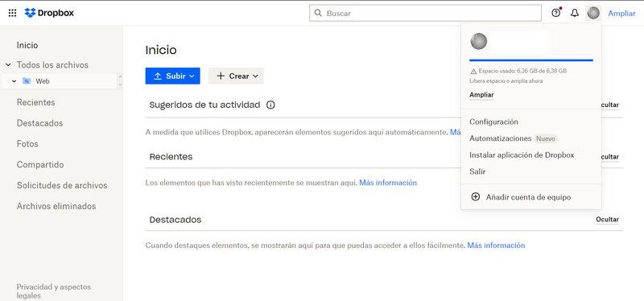Open the apps grid icon

[13, 13]
